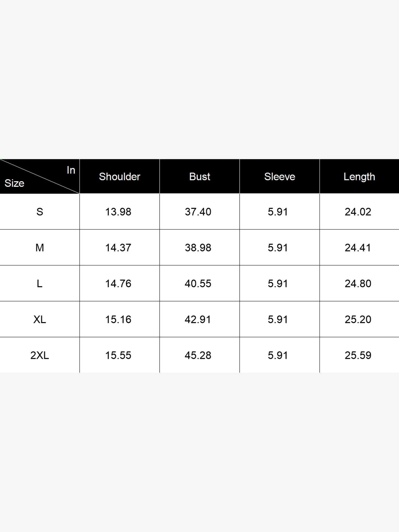Click bust value 42.91

pyautogui.click(x=198, y=319)
